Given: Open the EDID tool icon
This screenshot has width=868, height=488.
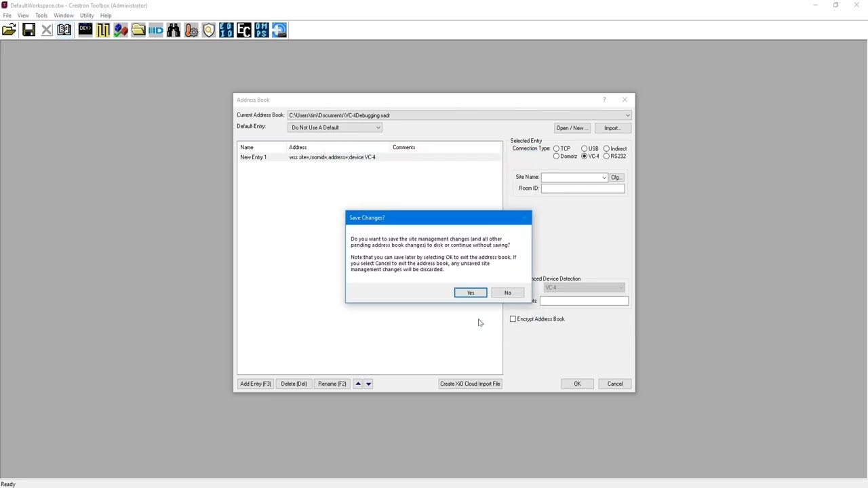Looking at the screenshot, I should point(226,30).
